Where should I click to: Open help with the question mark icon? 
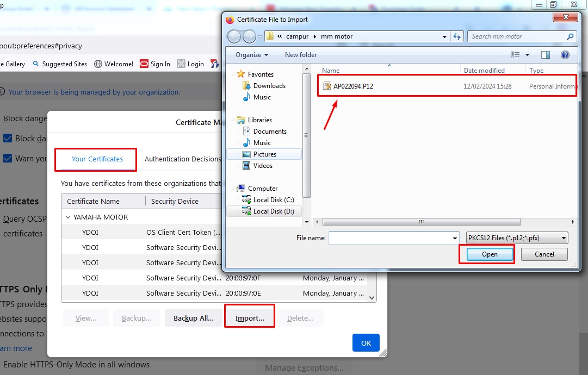pyautogui.click(x=565, y=55)
